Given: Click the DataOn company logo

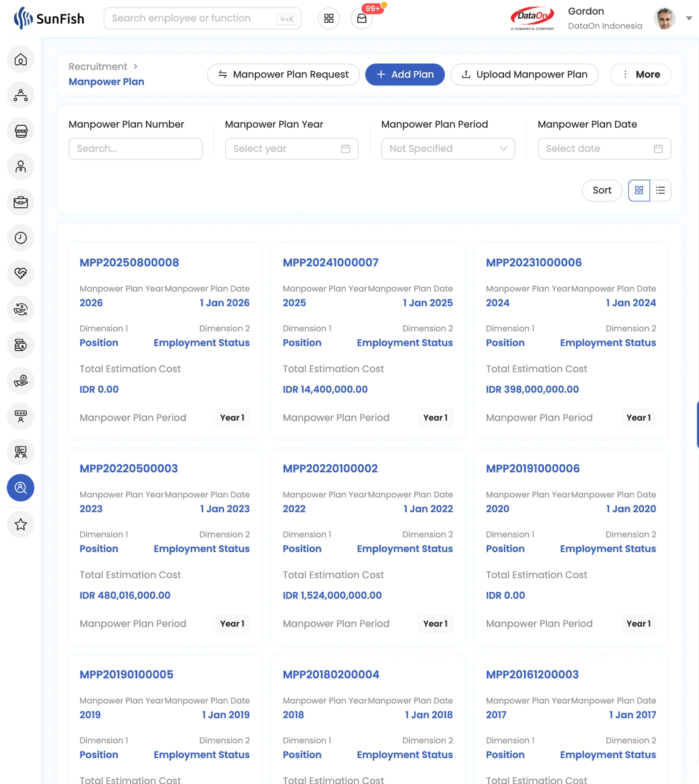Looking at the screenshot, I should click(532, 18).
